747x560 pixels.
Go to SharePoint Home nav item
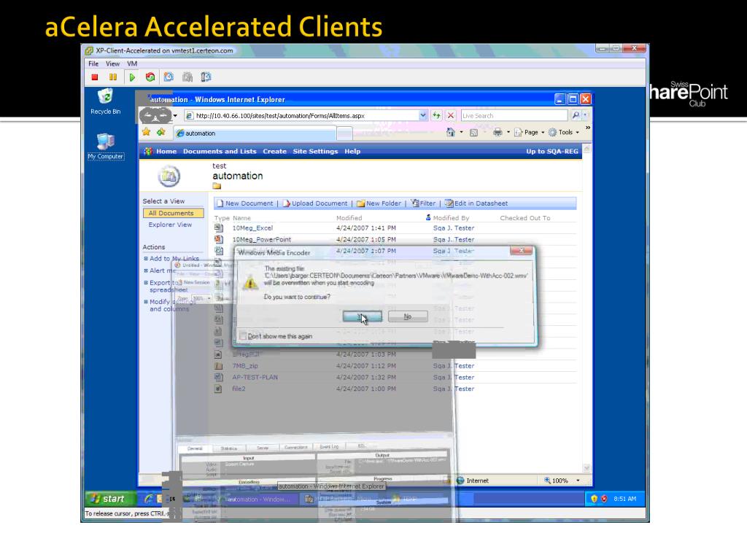coord(166,152)
